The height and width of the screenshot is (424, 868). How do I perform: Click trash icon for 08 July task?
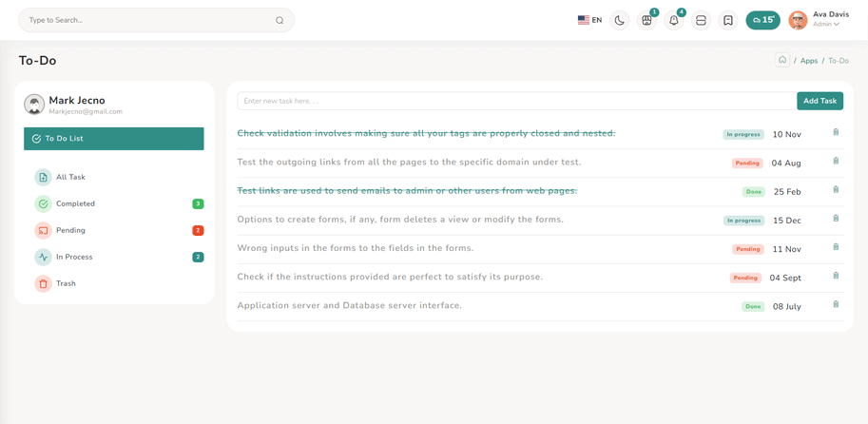point(836,305)
